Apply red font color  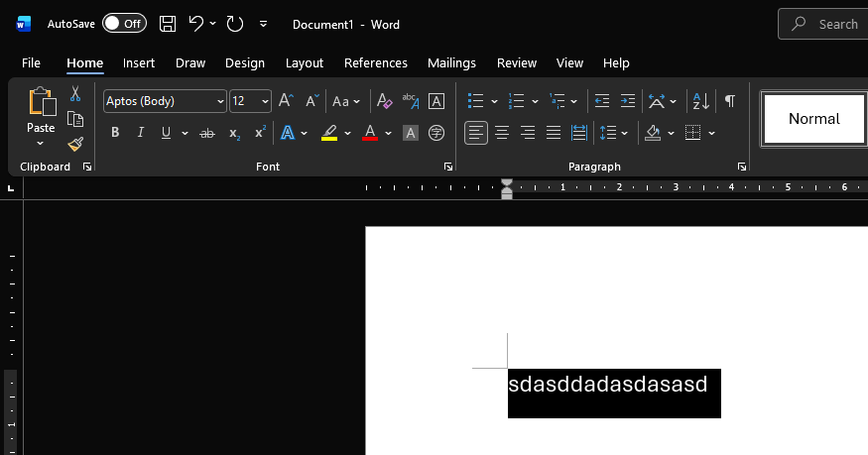(x=370, y=133)
